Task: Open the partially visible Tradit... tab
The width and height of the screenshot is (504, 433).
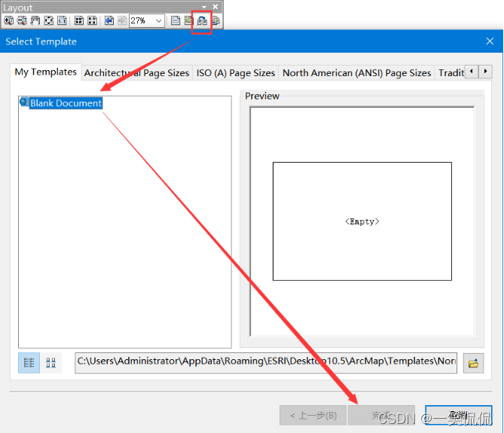Action: (x=451, y=73)
